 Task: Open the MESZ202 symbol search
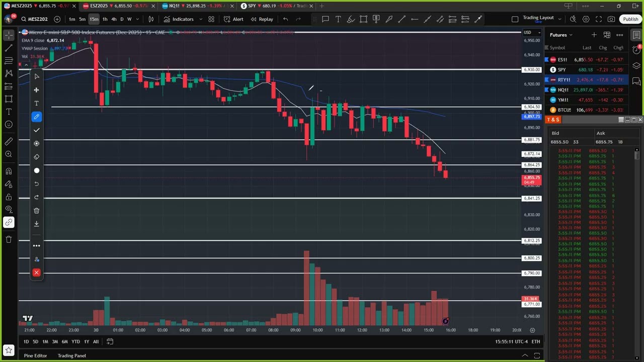coord(34,19)
